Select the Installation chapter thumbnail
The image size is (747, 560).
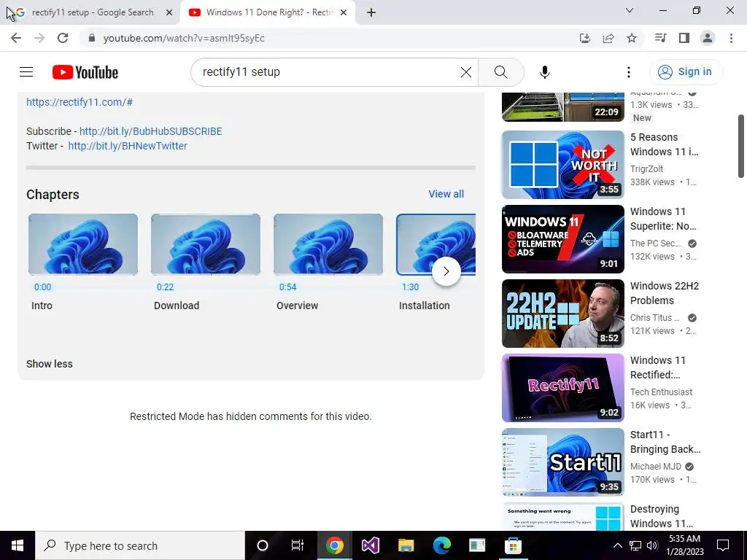436,244
